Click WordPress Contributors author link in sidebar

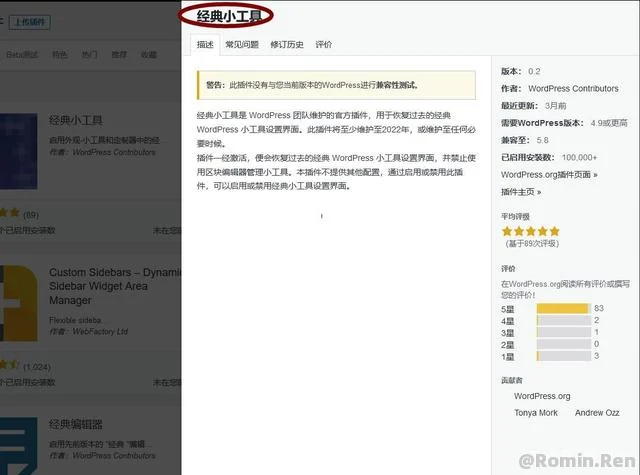tap(573, 88)
